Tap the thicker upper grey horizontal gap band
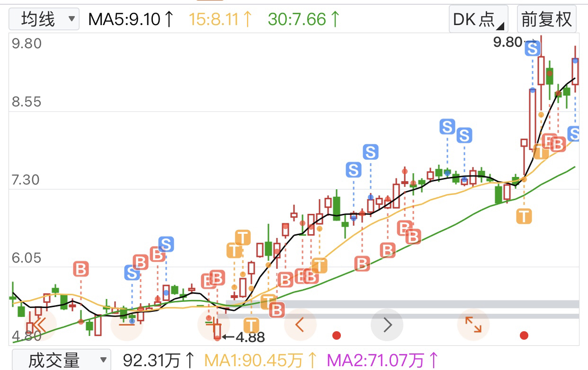588x370 pixels. [x=403, y=304]
